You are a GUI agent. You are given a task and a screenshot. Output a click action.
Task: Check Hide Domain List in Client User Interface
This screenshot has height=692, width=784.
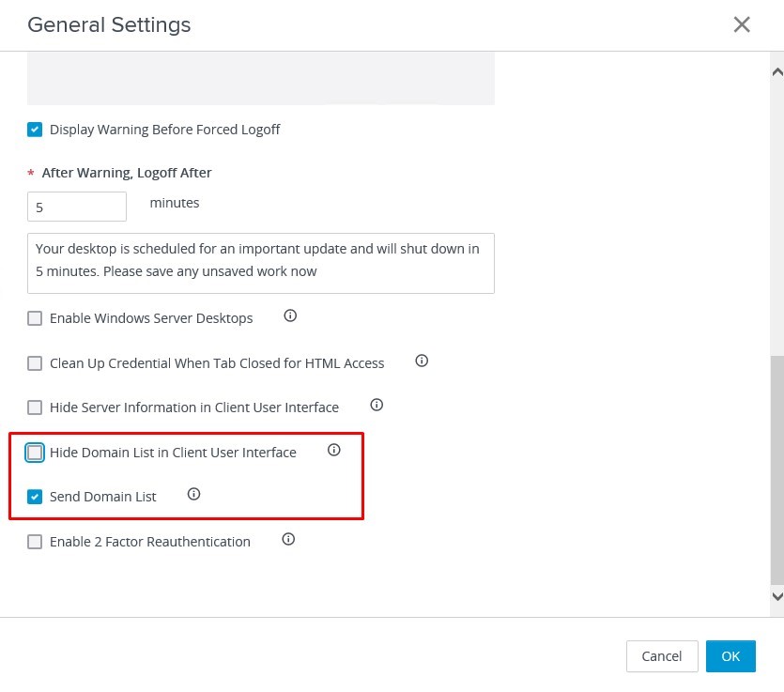[35, 453]
